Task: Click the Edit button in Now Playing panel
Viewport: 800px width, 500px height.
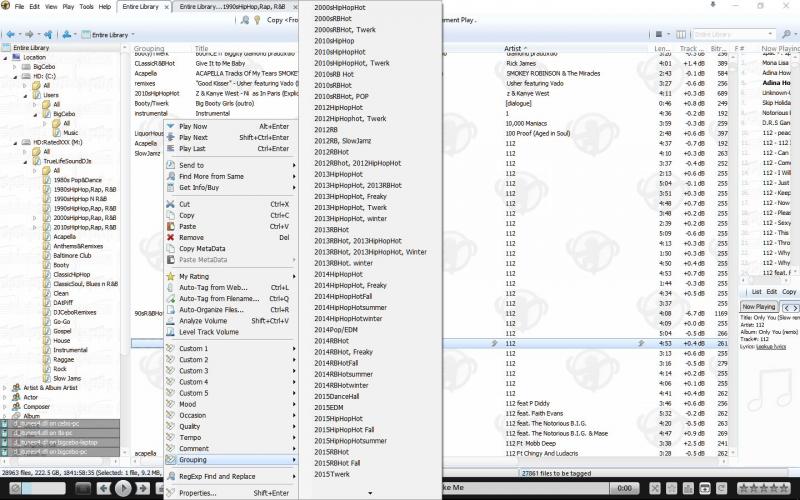Action: coord(771,292)
